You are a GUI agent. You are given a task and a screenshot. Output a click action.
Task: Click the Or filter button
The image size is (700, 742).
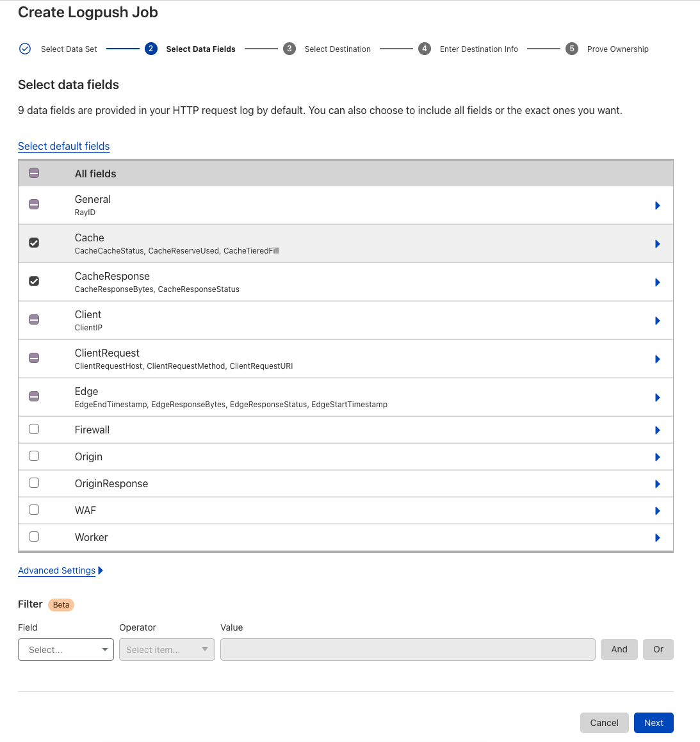coord(658,649)
